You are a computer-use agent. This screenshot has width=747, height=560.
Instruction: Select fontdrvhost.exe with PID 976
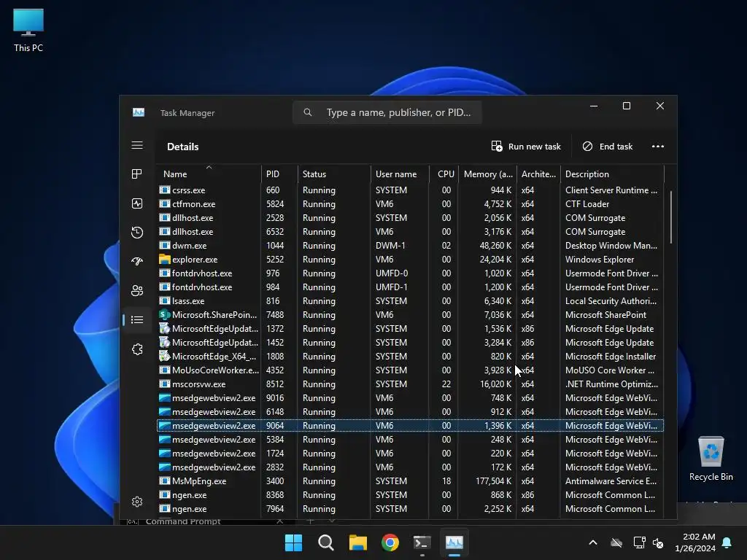pyautogui.click(x=410, y=273)
